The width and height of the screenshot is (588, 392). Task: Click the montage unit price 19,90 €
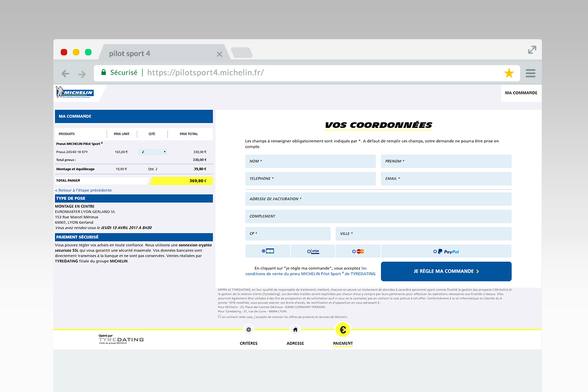(122, 169)
